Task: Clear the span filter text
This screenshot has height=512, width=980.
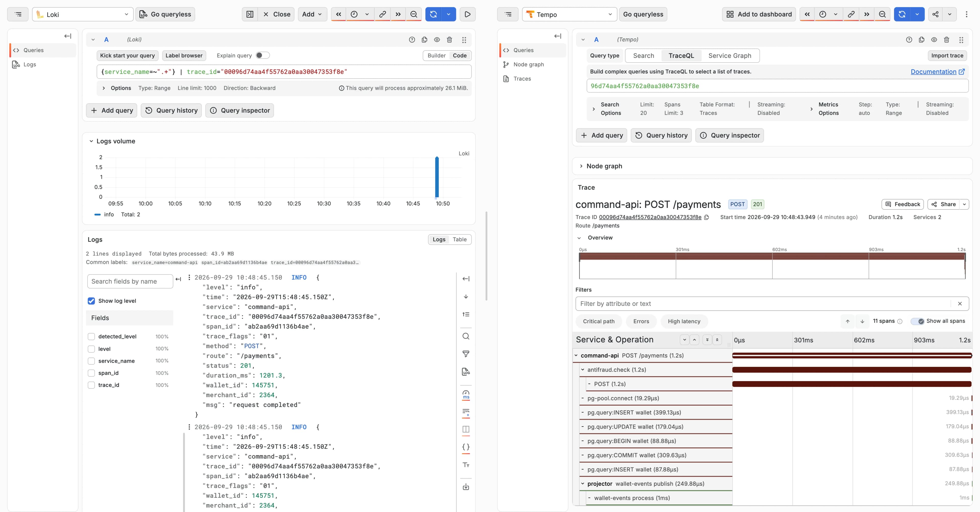Action: pos(960,304)
